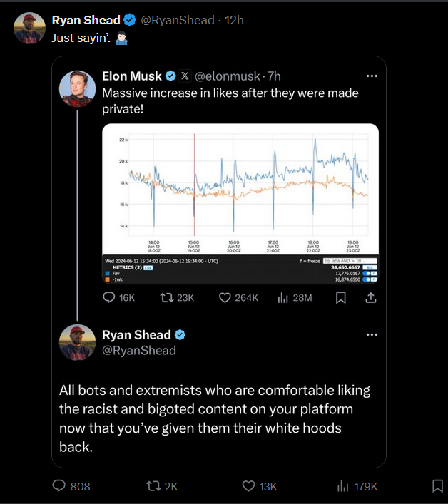Open more options on Elon Musk's post
This screenshot has height=504, width=448.
click(x=372, y=76)
